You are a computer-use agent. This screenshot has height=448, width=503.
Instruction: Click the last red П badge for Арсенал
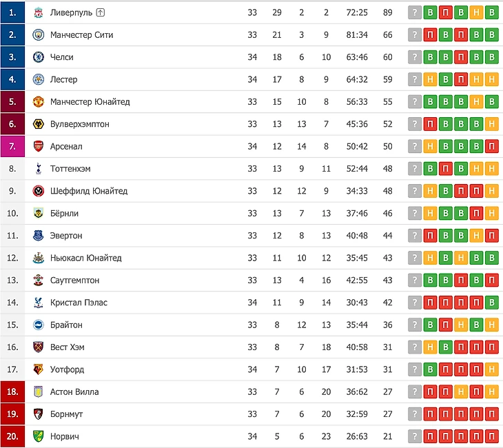[491, 146]
